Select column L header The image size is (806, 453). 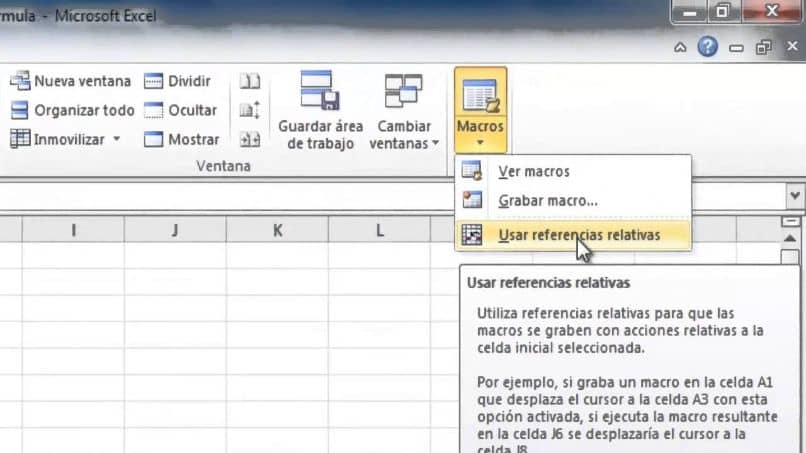pos(379,230)
